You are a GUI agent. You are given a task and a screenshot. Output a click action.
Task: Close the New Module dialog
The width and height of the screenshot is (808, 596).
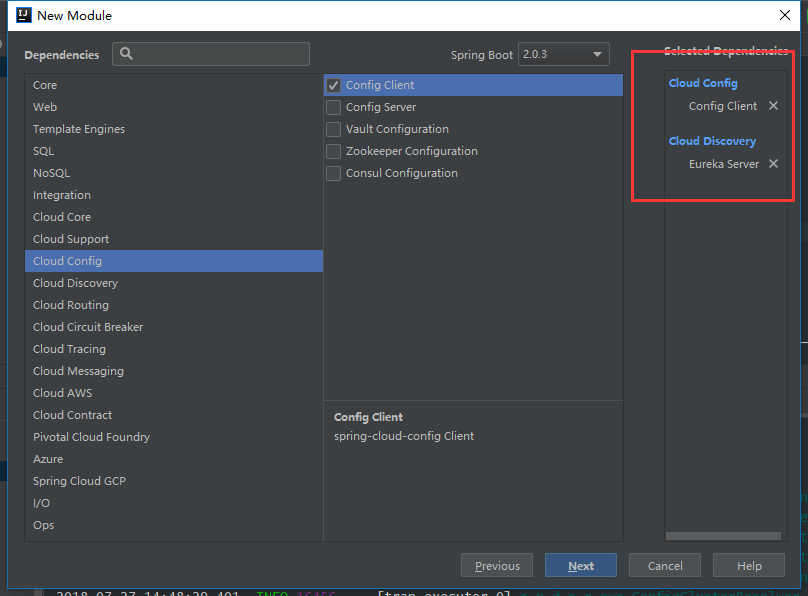tap(785, 15)
